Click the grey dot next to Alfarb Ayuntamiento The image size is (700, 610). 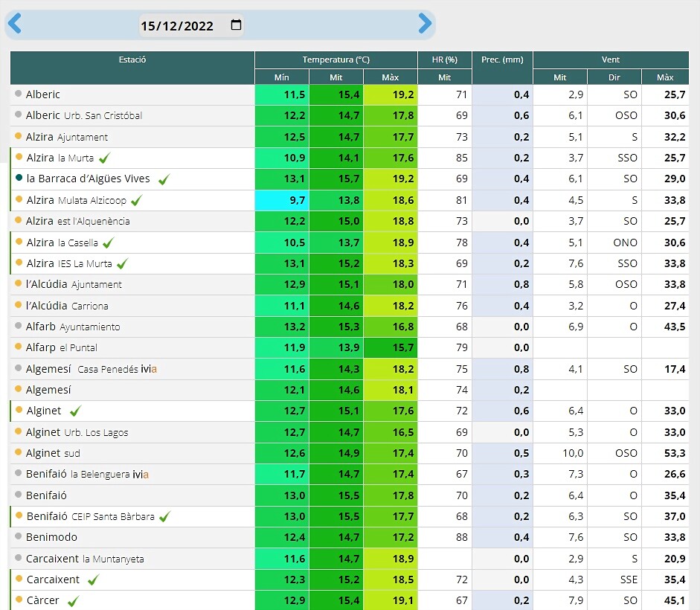point(19,326)
